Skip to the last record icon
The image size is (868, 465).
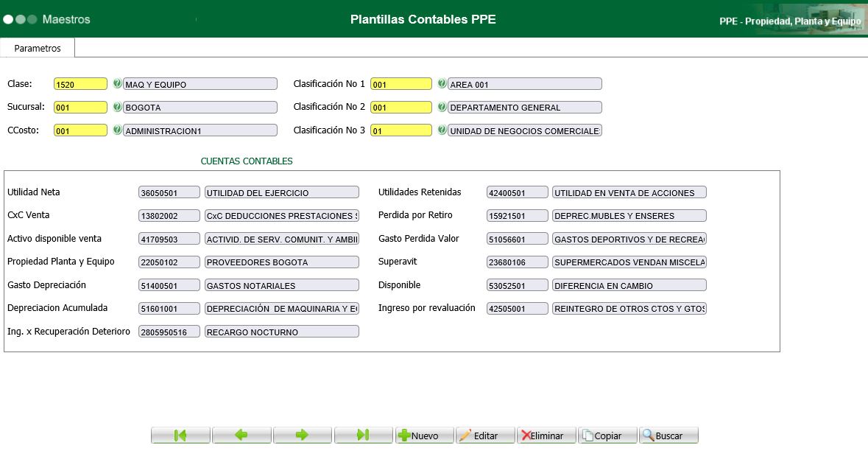pos(364,435)
